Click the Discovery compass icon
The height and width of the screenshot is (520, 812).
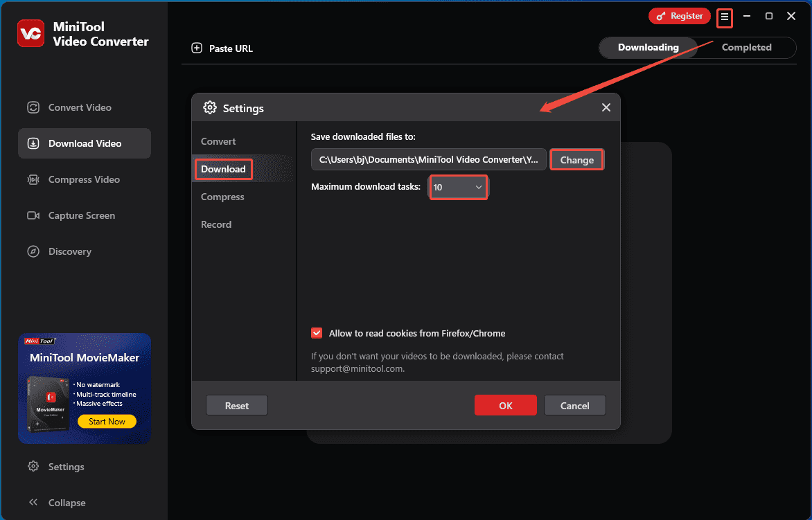coord(33,251)
